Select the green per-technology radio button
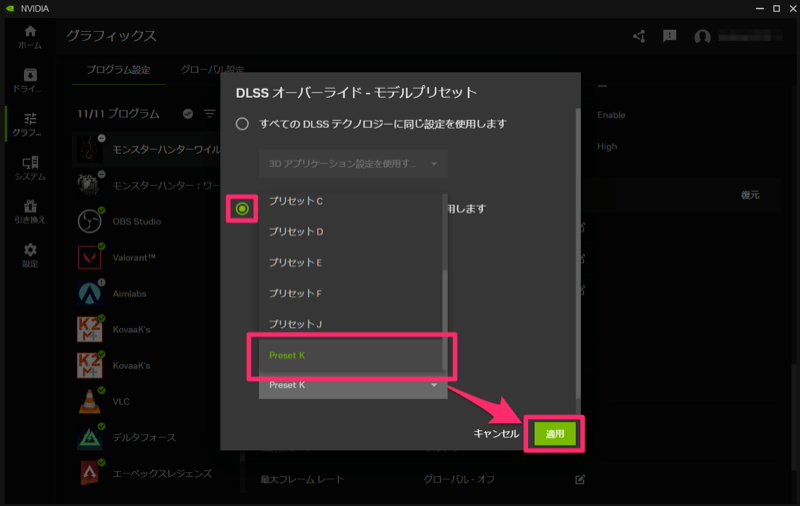The width and height of the screenshot is (800, 506). [241, 208]
